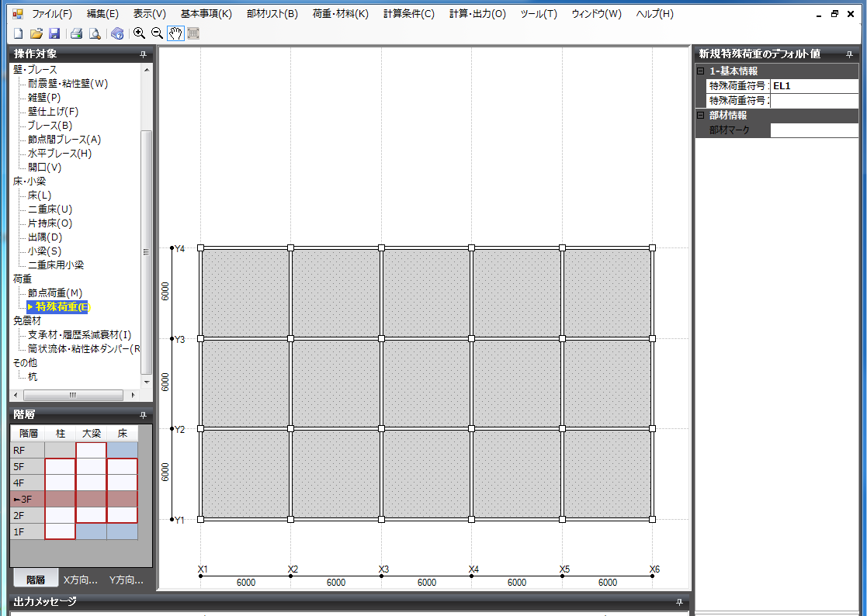Click the tree panel horizontal scrollbar
867x616 pixels.
point(74,395)
